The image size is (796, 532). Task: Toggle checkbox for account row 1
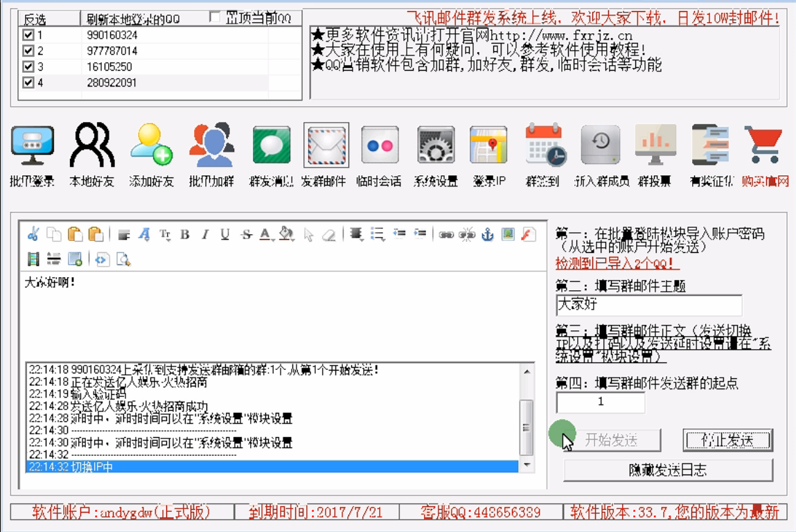click(28, 35)
